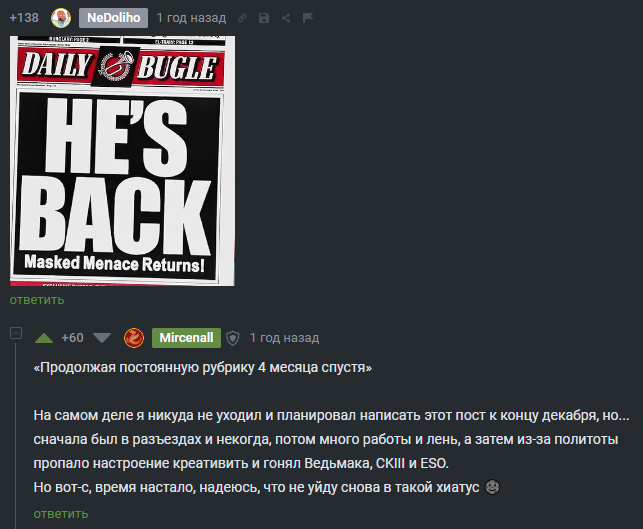Image resolution: width=643 pixels, height=529 pixels.
Task: Open NeDoliho's avatar picture
Action: coord(61,18)
